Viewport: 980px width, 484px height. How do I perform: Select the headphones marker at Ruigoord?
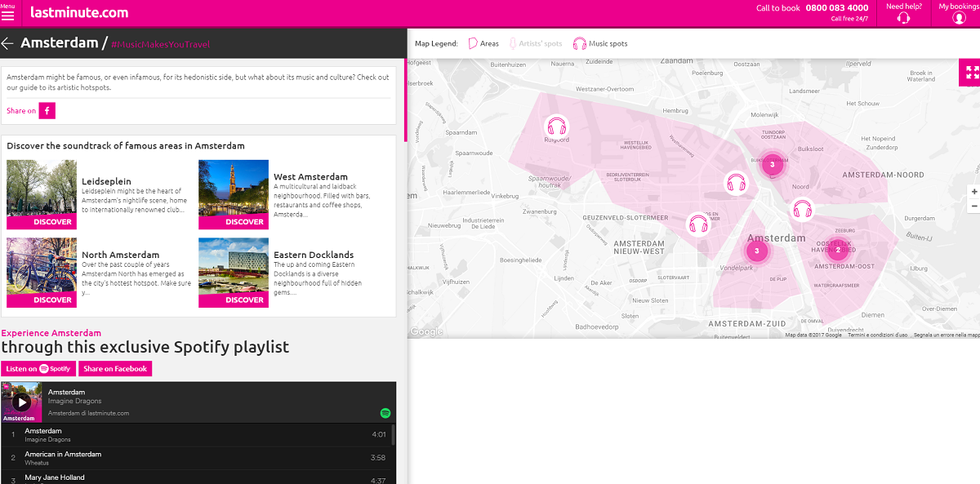point(557,127)
